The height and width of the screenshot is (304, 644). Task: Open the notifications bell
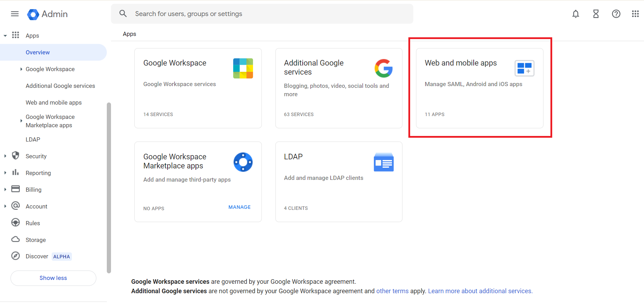point(576,14)
